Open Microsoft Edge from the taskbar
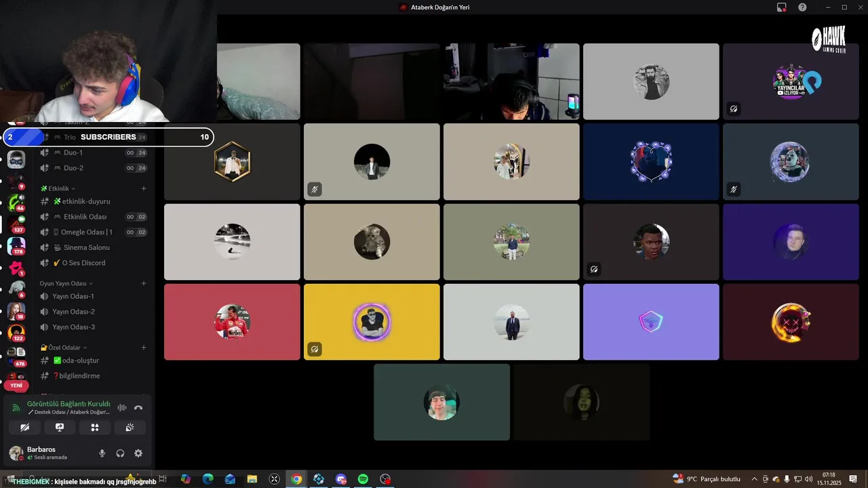Image resolution: width=868 pixels, height=488 pixels. click(x=208, y=479)
